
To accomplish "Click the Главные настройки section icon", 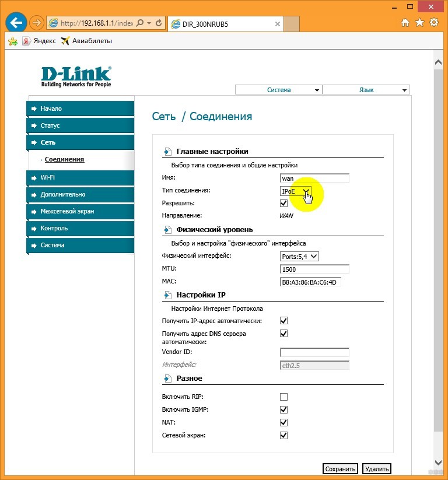I will (x=167, y=152).
